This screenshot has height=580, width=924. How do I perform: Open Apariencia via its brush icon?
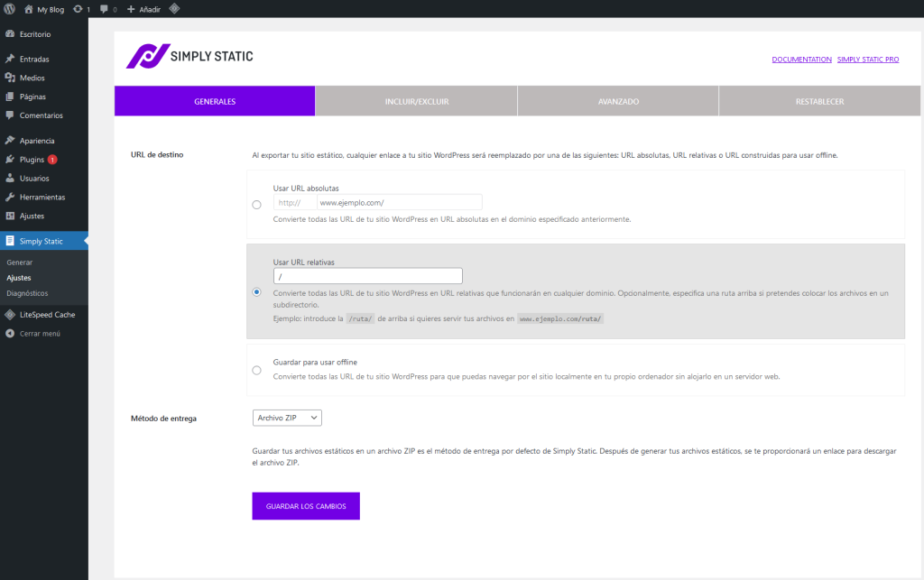[x=10, y=140]
